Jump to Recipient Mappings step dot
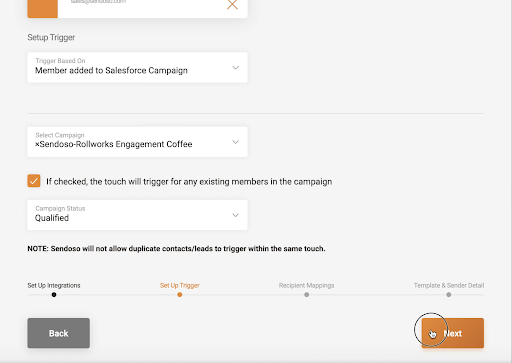 tap(307, 295)
